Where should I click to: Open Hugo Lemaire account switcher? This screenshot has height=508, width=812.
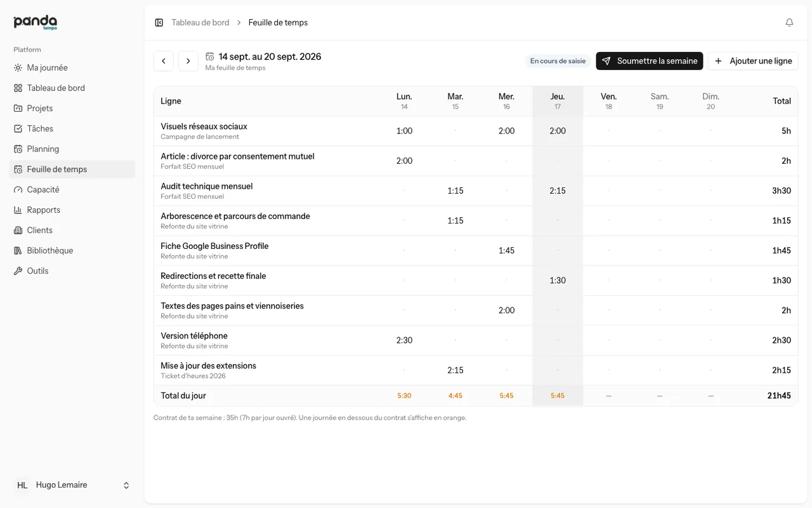click(72, 485)
